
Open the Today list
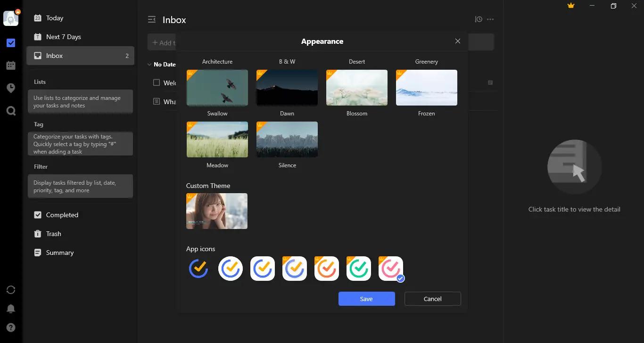coord(55,18)
